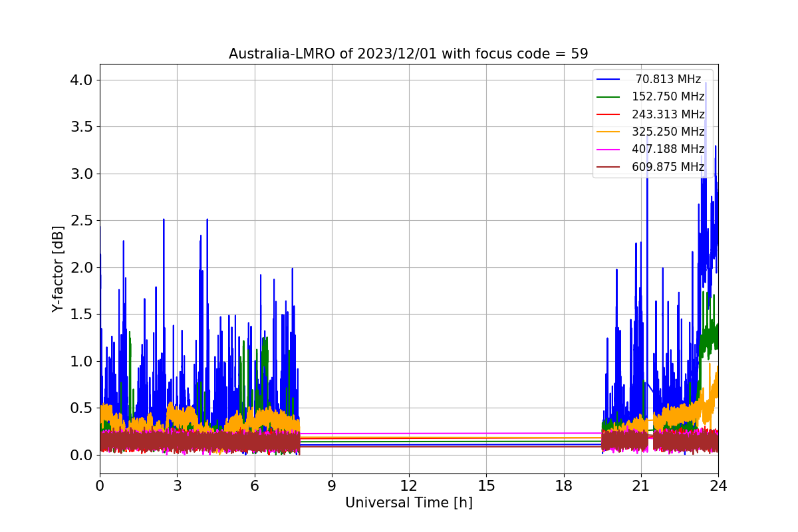The width and height of the screenshot is (798, 532).
Task: Select the 152.750 MHz legend label
Action: pos(668,96)
